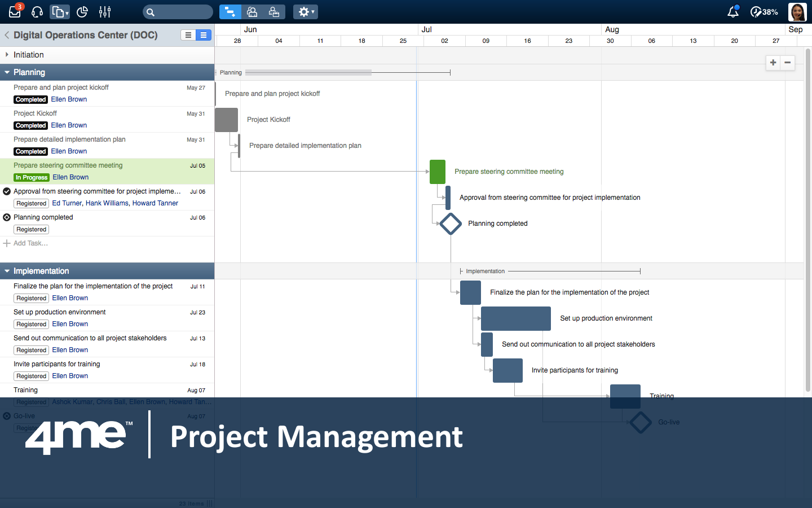The height and width of the screenshot is (508, 812).
Task: Open assignee Ed Turner
Action: click(x=67, y=203)
